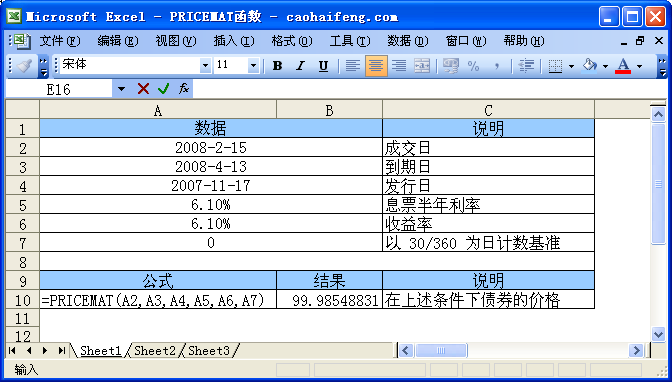This screenshot has width=672, height=382.
Task: Open 编辑 (Edit) menu
Action: [x=117, y=41]
